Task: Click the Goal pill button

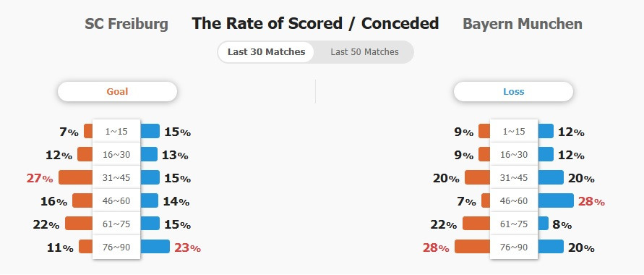Action: click(117, 91)
